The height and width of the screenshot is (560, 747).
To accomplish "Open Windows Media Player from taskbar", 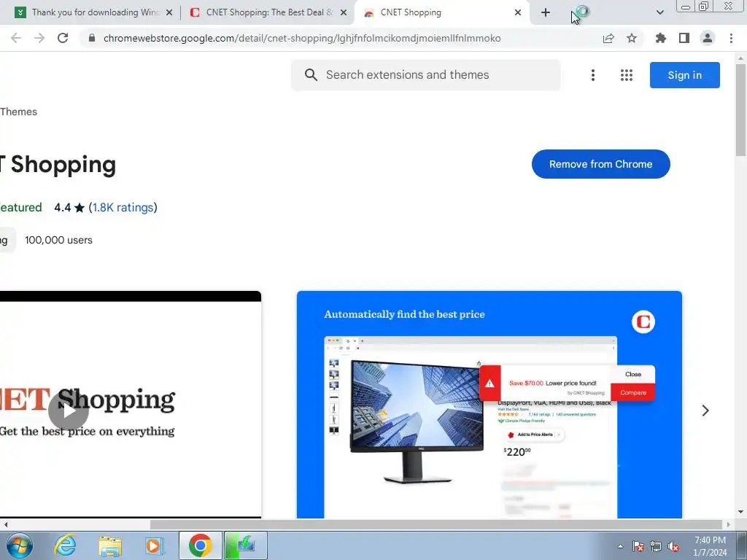I will 154,545.
